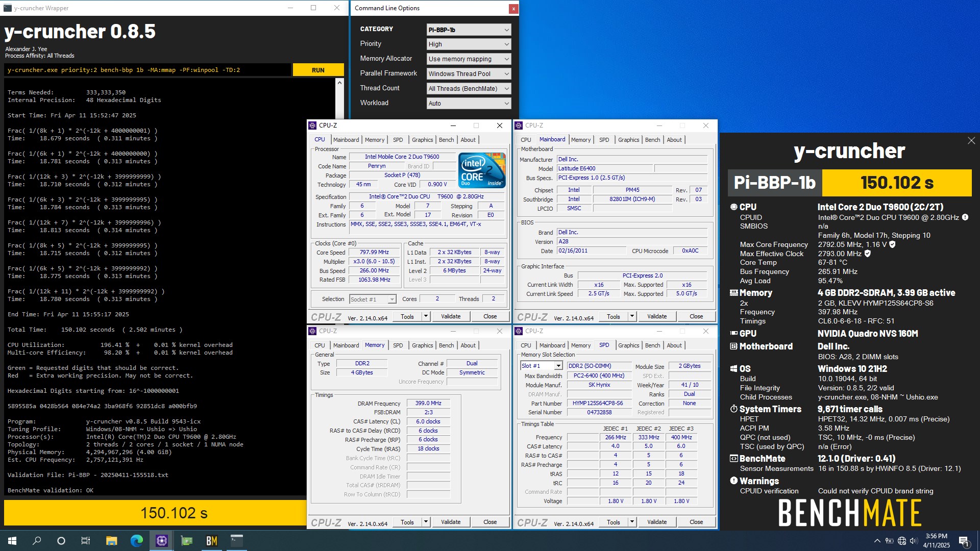This screenshot has width=980, height=551.
Task: Open the Workload dropdown
Action: coord(469,104)
